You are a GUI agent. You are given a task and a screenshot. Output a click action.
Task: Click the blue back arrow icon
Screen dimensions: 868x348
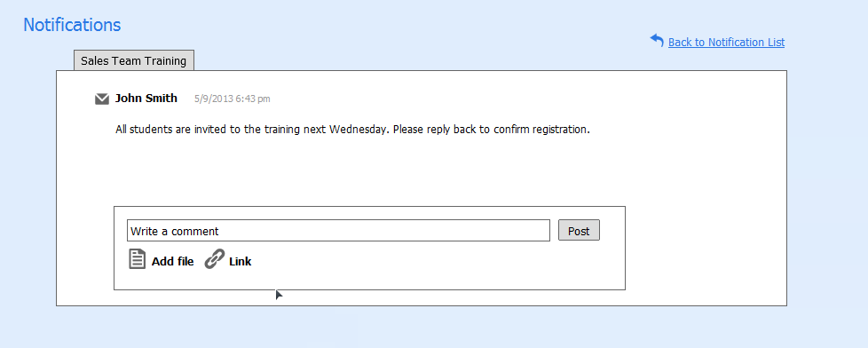(657, 41)
